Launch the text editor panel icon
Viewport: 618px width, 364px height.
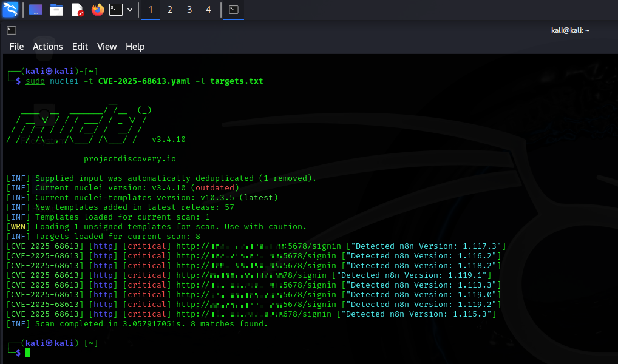click(x=78, y=10)
